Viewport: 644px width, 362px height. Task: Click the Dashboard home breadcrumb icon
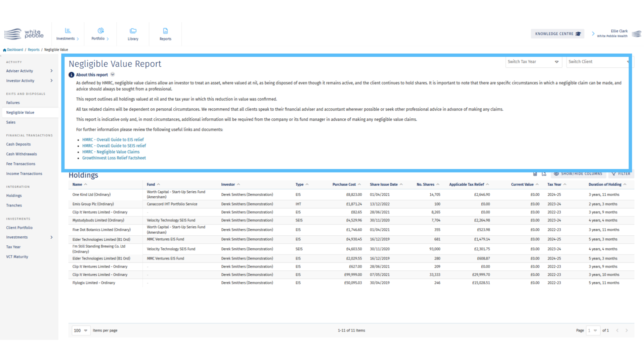[x=5, y=50]
